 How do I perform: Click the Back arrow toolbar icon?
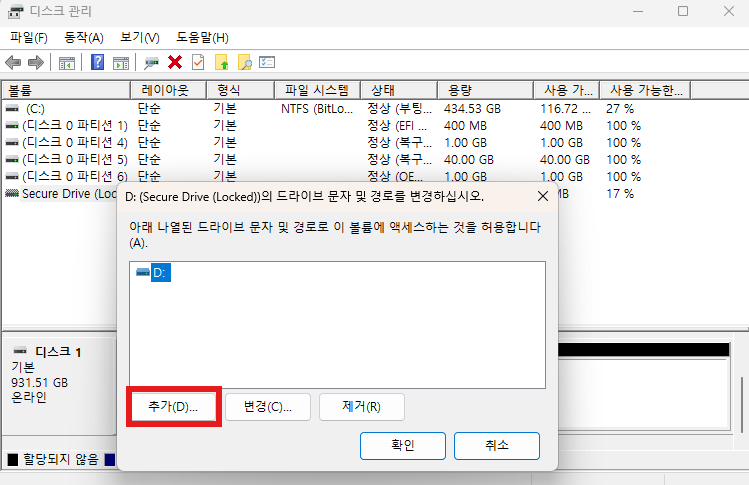tap(13, 63)
